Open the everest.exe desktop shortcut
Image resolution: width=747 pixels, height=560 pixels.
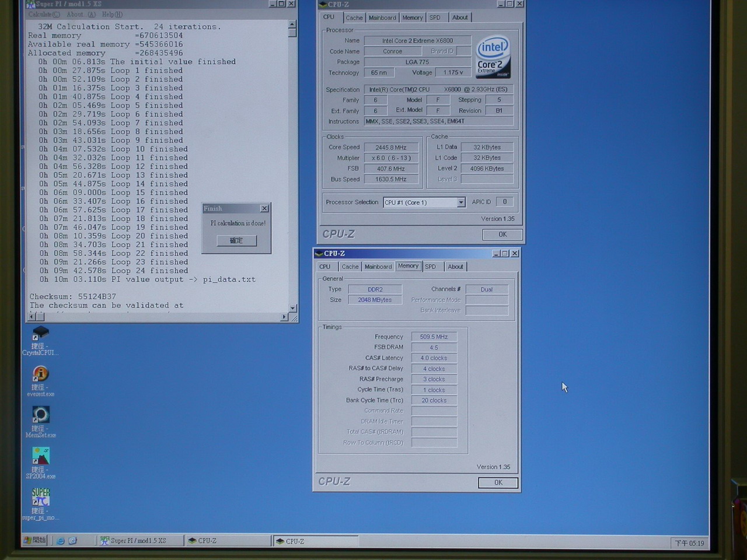[x=40, y=381]
